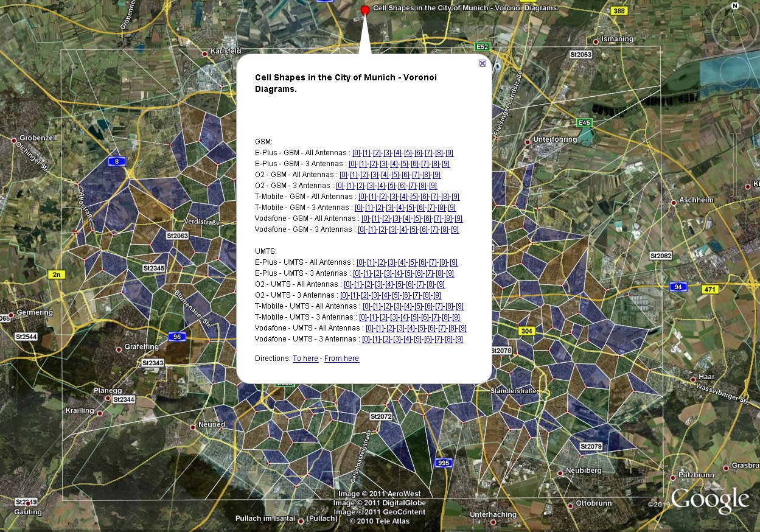Viewport: 760px width, 532px height.
Task: Open link [3] for O2 UMTS All Antennas
Action: tap(378, 284)
